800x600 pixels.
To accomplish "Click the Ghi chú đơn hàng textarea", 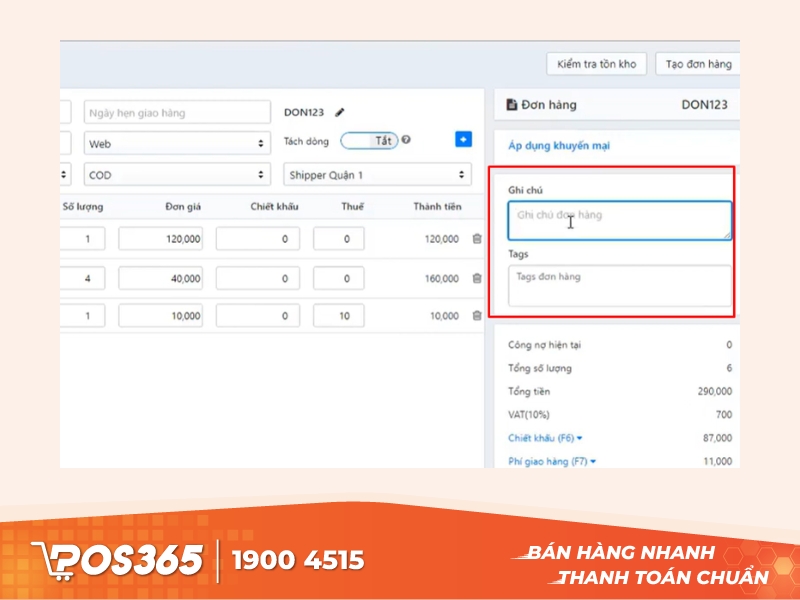I will click(x=619, y=220).
